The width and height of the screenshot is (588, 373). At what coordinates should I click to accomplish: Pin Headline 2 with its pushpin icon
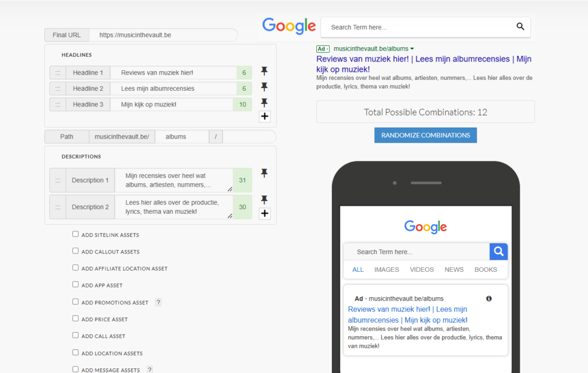[x=264, y=87]
